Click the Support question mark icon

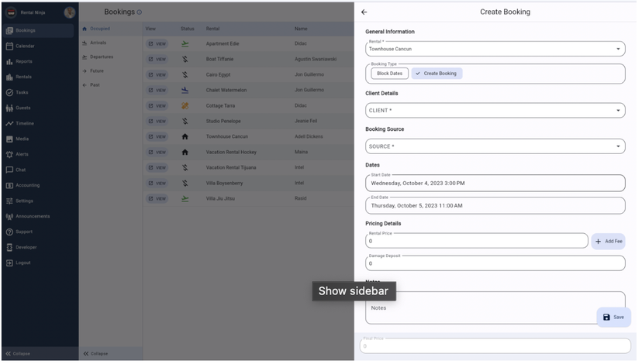(x=9, y=232)
